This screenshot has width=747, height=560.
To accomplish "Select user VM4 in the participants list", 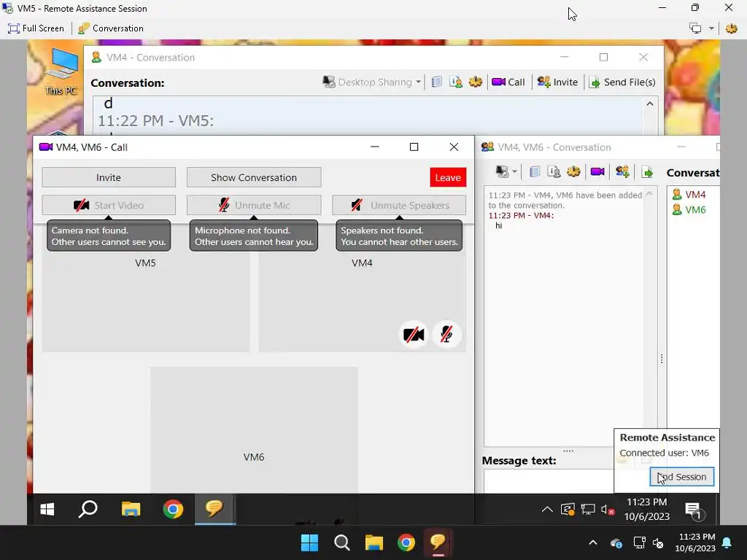I will [x=689, y=194].
